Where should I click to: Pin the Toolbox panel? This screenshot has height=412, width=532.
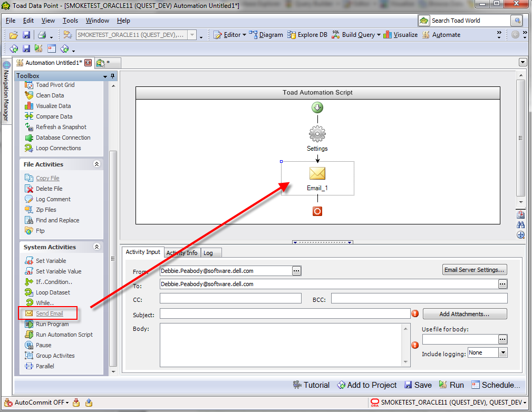(x=113, y=76)
